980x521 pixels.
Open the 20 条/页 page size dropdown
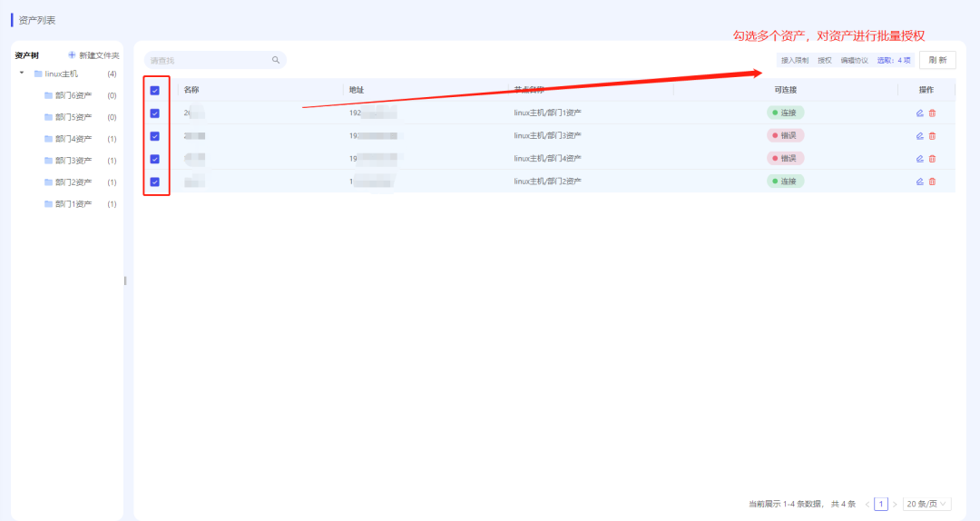coord(927,504)
